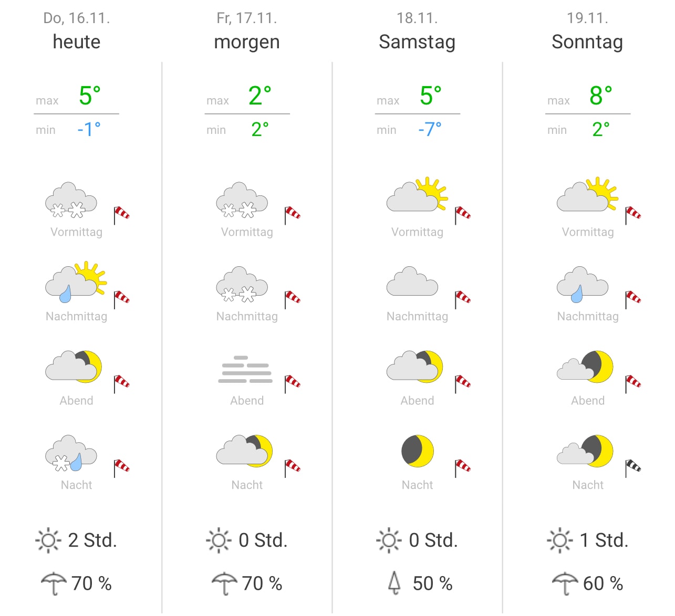
Task: Click Samstag's Vormittag sunny cloud icon
Action: 418,194
